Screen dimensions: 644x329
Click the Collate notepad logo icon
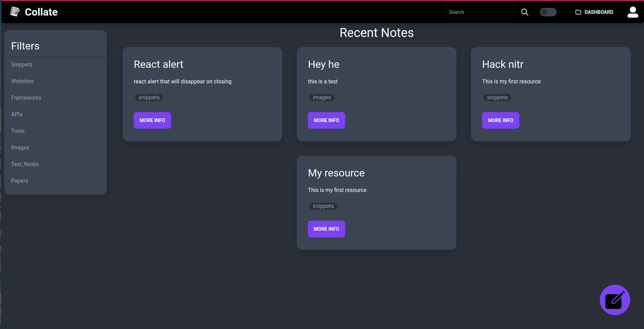coord(15,11)
